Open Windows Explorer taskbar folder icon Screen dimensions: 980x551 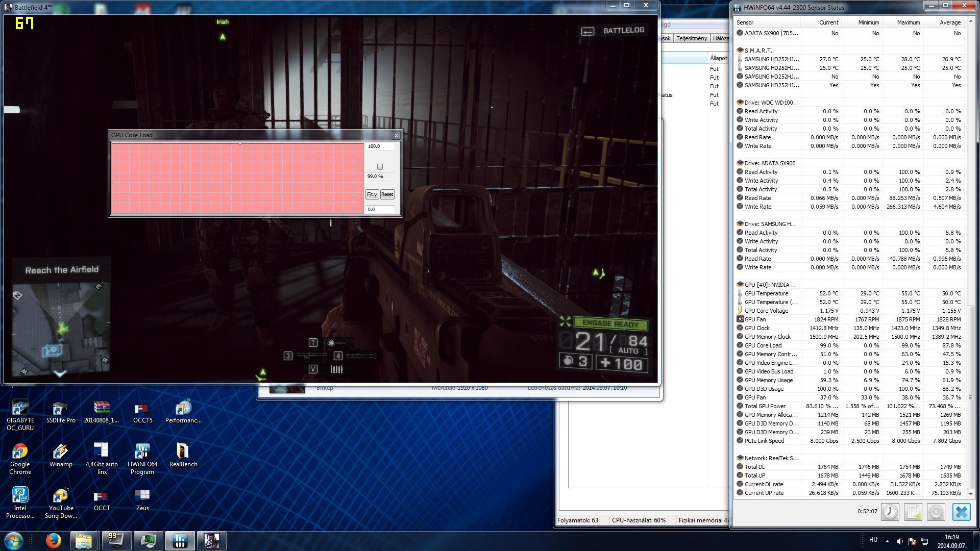coord(84,540)
